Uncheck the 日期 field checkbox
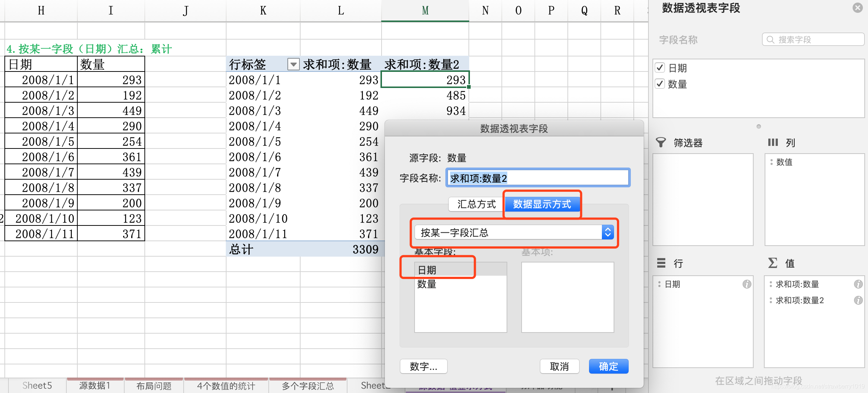 660,68
